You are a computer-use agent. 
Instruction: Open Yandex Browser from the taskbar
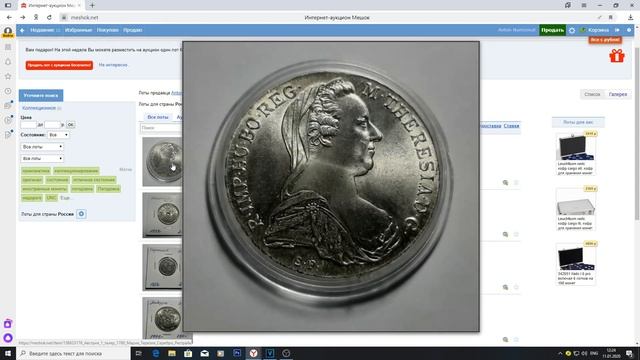[253, 353]
